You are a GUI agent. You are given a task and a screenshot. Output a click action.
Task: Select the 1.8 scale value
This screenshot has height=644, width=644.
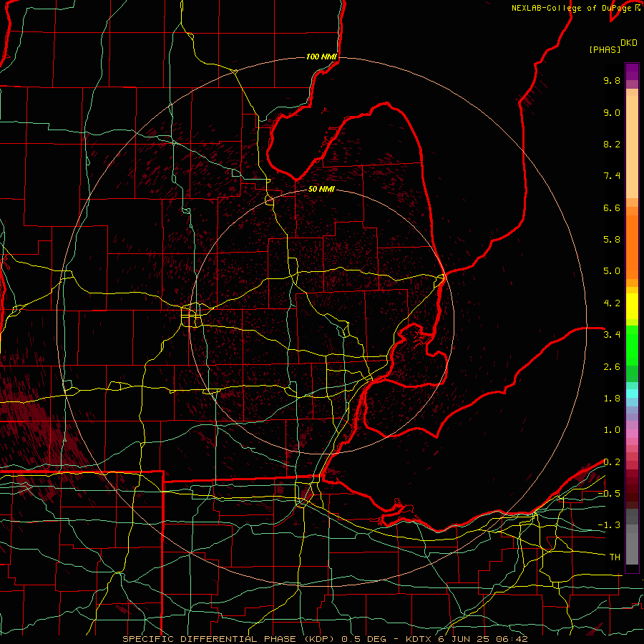pos(612,399)
